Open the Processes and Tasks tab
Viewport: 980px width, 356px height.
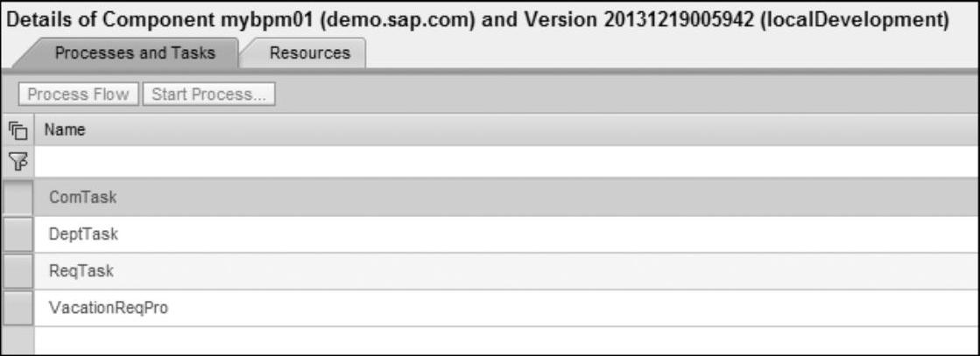tap(134, 52)
